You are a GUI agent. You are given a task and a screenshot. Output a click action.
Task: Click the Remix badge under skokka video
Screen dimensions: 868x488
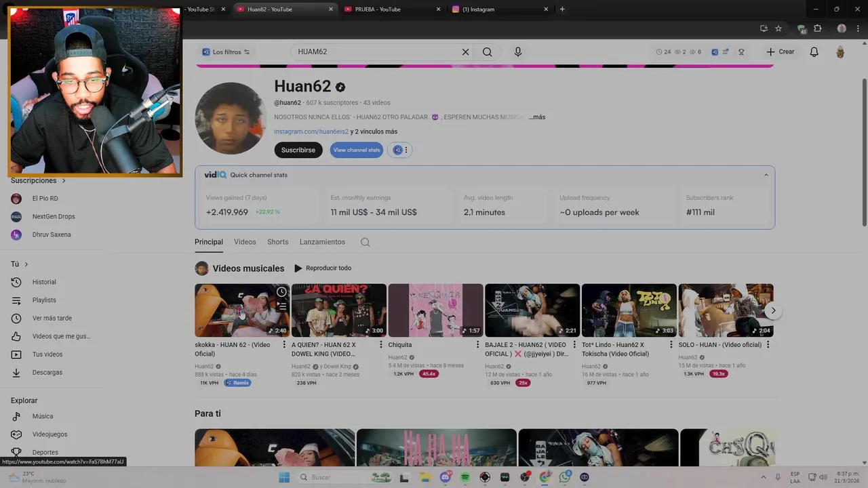[238, 383]
